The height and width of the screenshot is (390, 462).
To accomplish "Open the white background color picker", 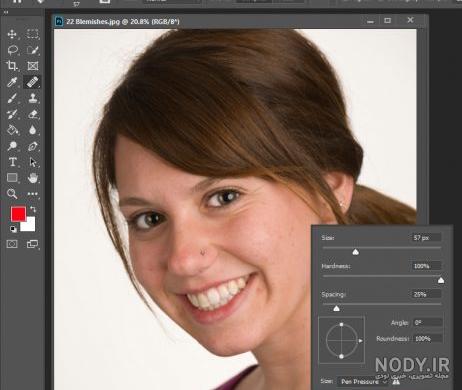I will (30, 226).
